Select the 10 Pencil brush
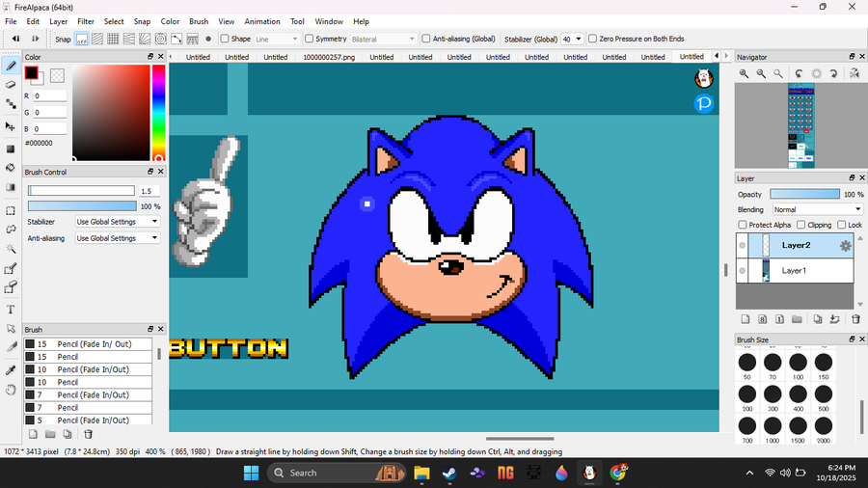Image resolution: width=868 pixels, height=488 pixels. coord(88,382)
